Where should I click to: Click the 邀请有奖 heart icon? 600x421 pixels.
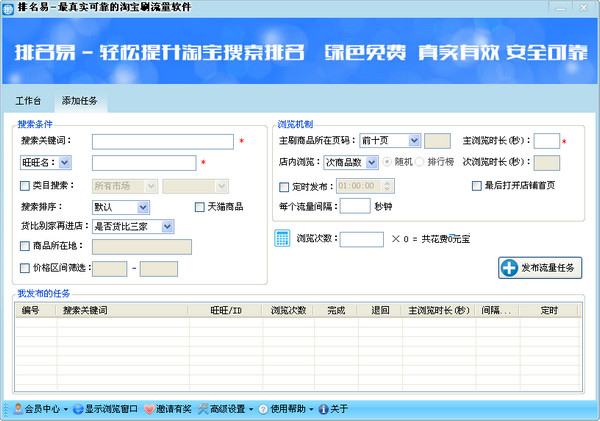149,409
